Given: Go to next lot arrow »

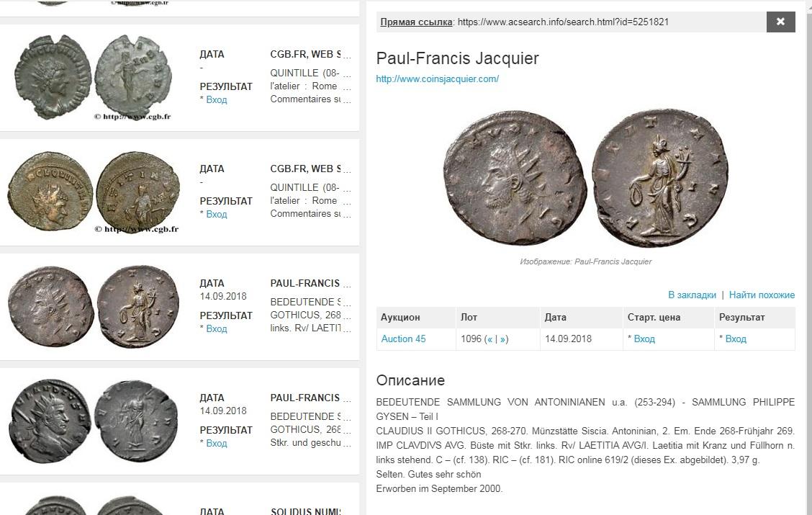Looking at the screenshot, I should (503, 339).
